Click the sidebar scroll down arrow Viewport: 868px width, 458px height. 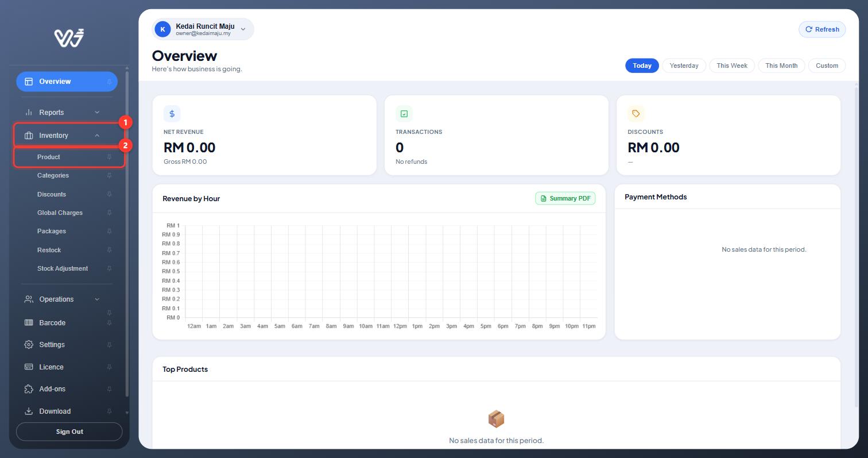click(127, 413)
